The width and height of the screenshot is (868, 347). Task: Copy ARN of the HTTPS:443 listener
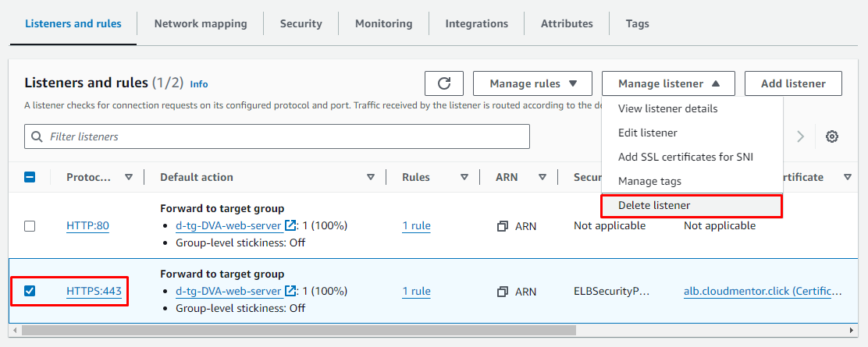503,292
